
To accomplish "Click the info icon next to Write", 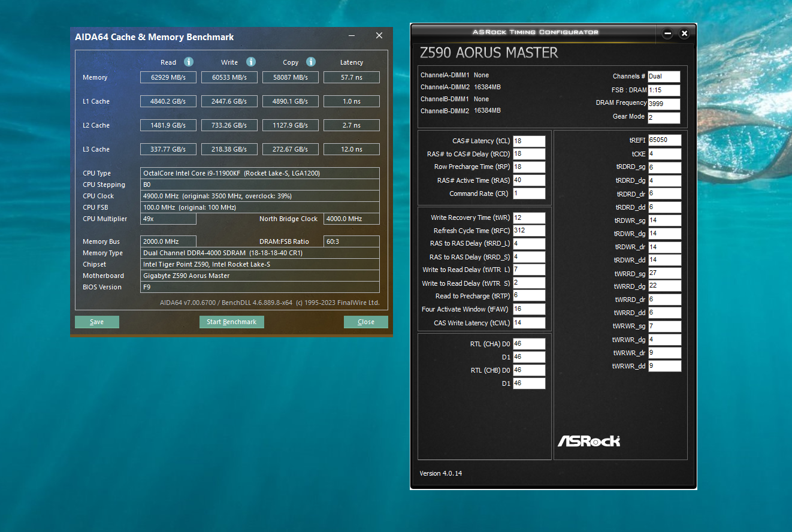I will tap(251, 62).
